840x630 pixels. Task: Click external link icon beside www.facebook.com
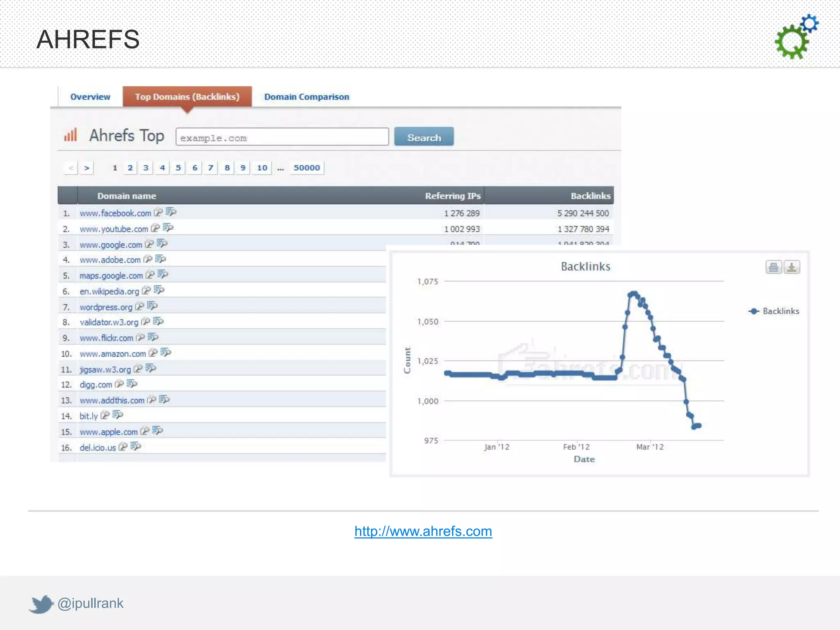point(158,212)
